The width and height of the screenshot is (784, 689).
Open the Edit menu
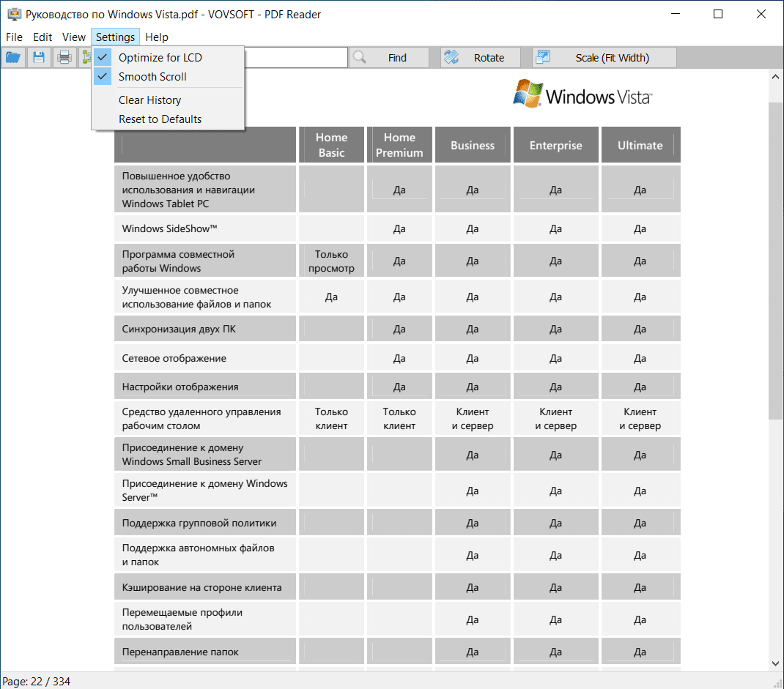42,37
